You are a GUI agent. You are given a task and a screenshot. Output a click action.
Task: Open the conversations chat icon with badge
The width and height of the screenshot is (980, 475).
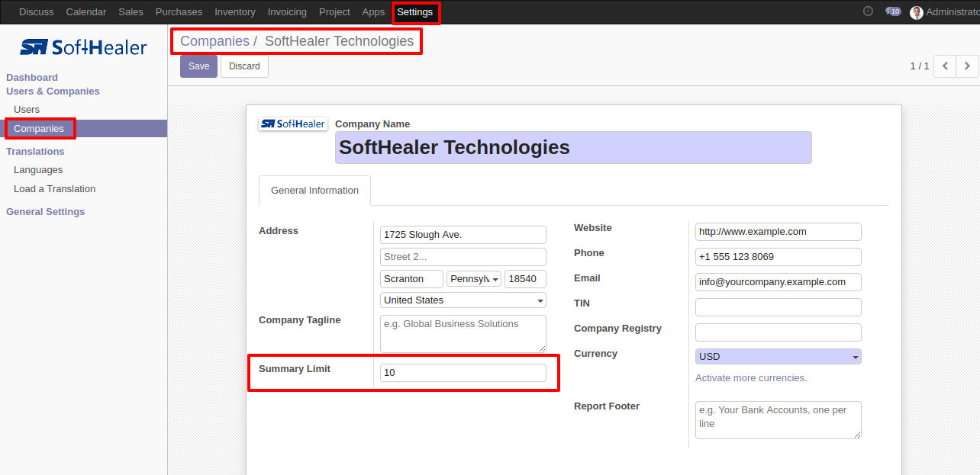pyautogui.click(x=893, y=11)
